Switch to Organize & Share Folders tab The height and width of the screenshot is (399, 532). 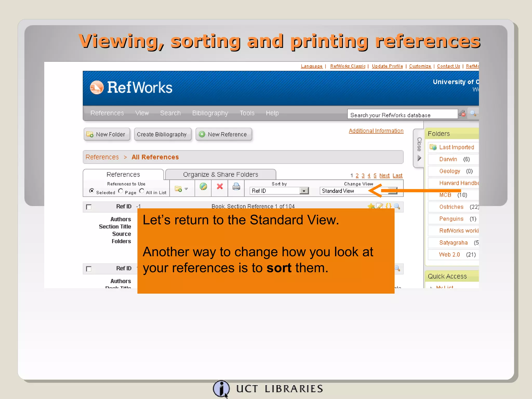click(221, 175)
